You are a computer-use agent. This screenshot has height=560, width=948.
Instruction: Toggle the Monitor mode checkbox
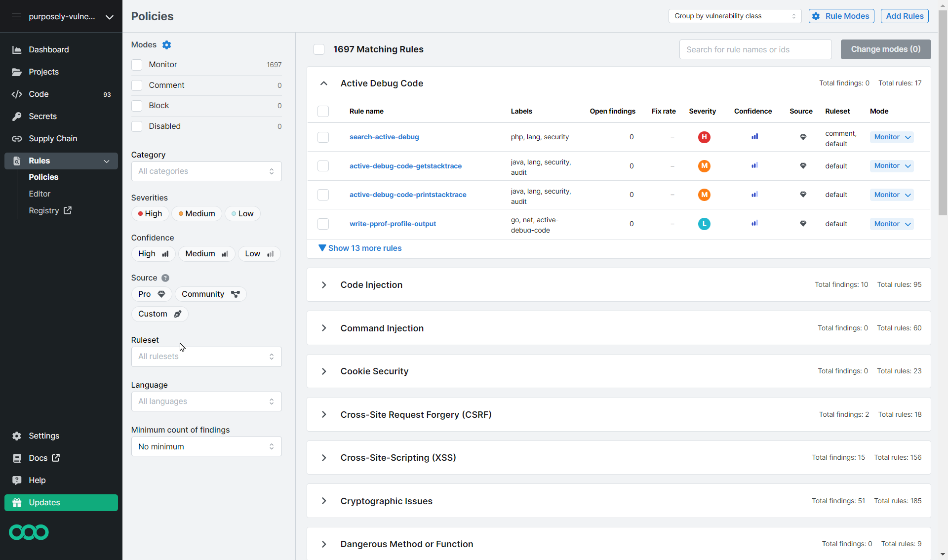click(x=137, y=64)
